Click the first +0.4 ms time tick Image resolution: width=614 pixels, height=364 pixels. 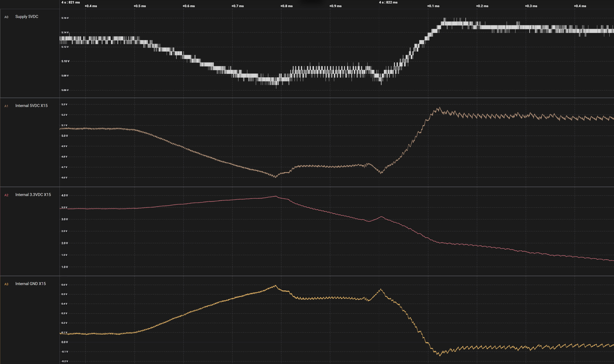[91, 6]
